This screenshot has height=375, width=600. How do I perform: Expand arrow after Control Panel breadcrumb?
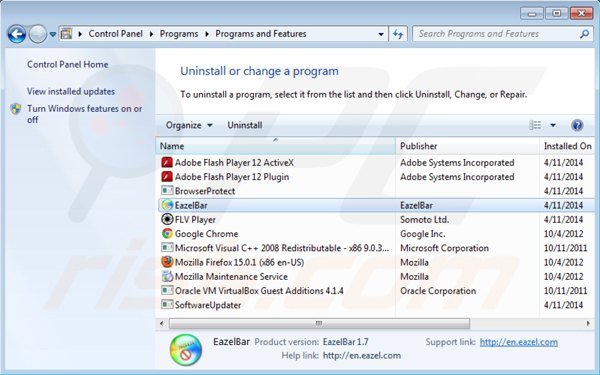point(152,34)
